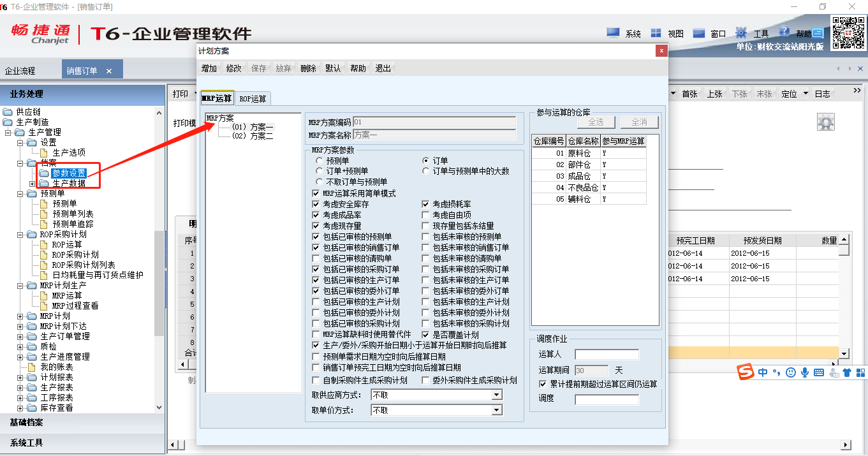Switch to the 企业流程 tab
The width and height of the screenshot is (868, 456).
click(x=20, y=71)
